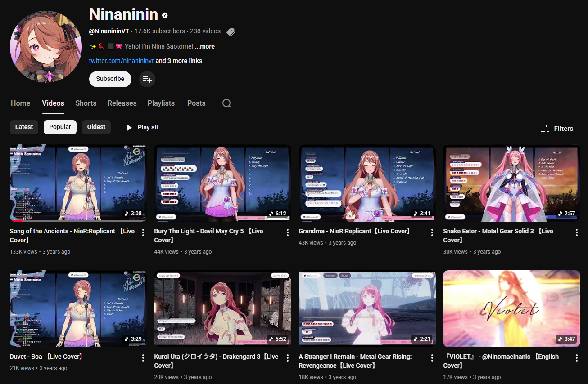
Task: Click the Ninaninin channel name heading
Action: click(124, 14)
